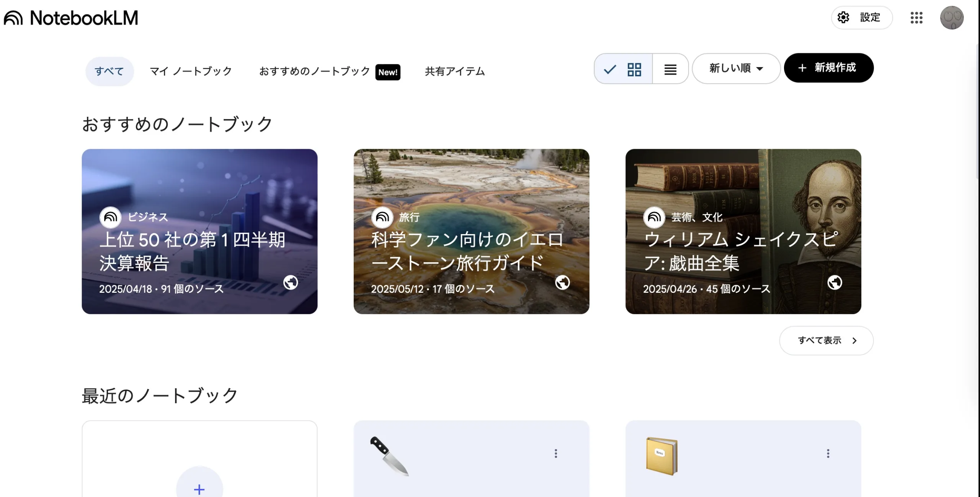Toggle grid view layout

tap(623, 69)
